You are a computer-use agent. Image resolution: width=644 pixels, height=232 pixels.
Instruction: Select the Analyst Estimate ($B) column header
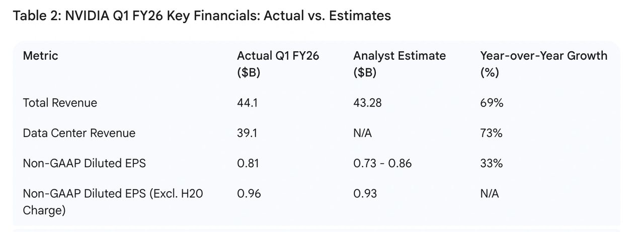399,64
